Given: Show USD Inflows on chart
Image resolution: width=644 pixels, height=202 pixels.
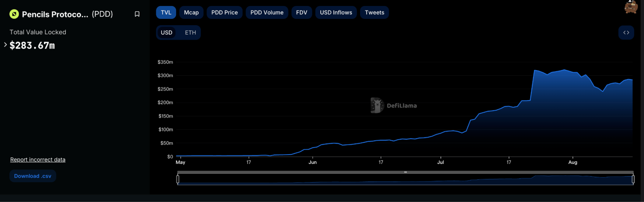Looking at the screenshot, I should [336, 13].
